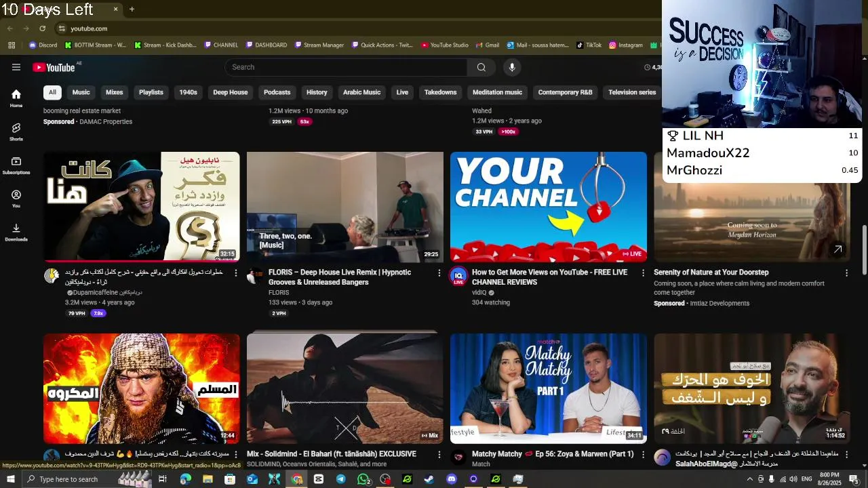Open options menu for vidIQ live video
The height and width of the screenshot is (488, 868).
(x=643, y=272)
